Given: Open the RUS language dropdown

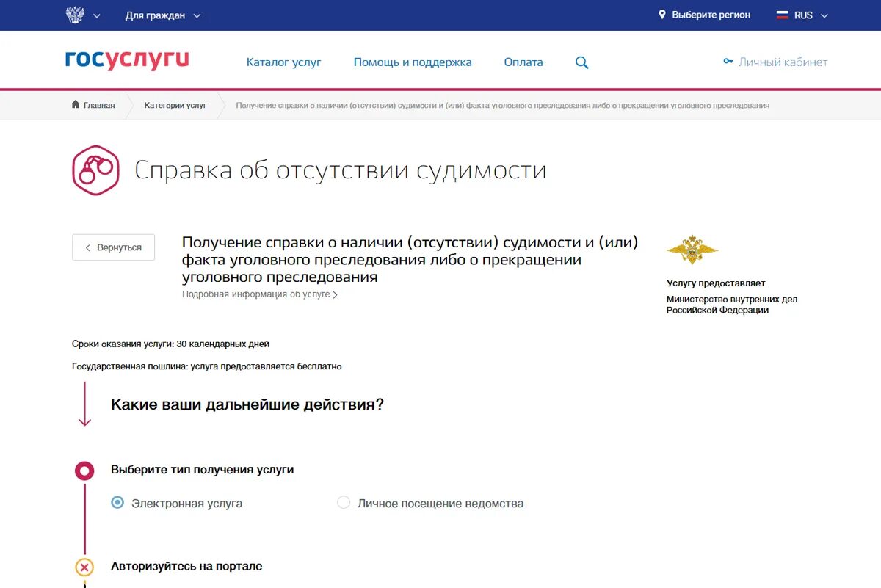Looking at the screenshot, I should coord(811,15).
